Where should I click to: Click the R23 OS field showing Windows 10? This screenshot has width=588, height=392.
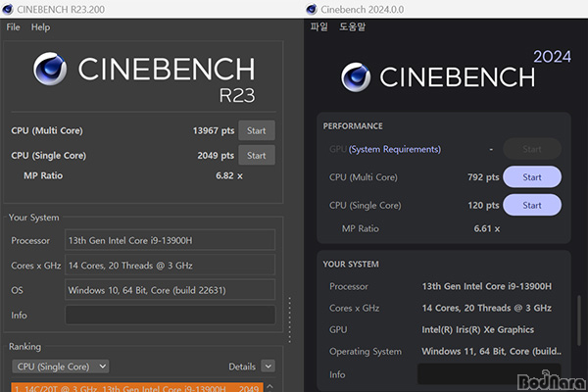pyautogui.click(x=171, y=290)
